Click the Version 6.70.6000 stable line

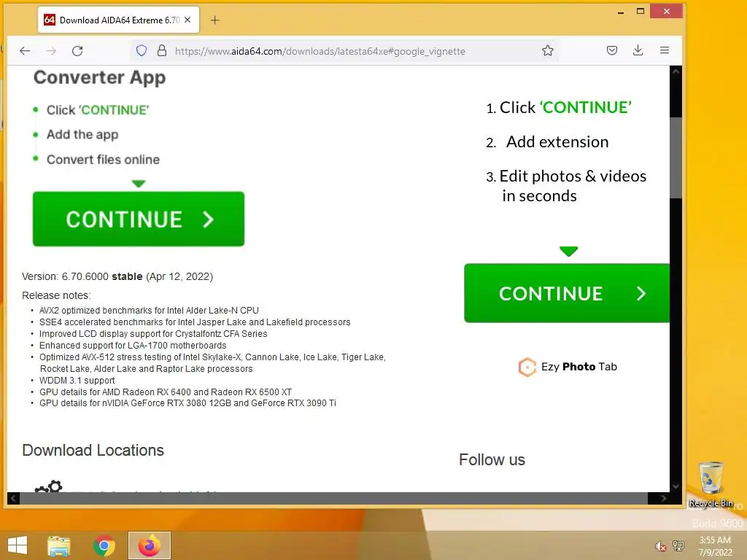117,276
